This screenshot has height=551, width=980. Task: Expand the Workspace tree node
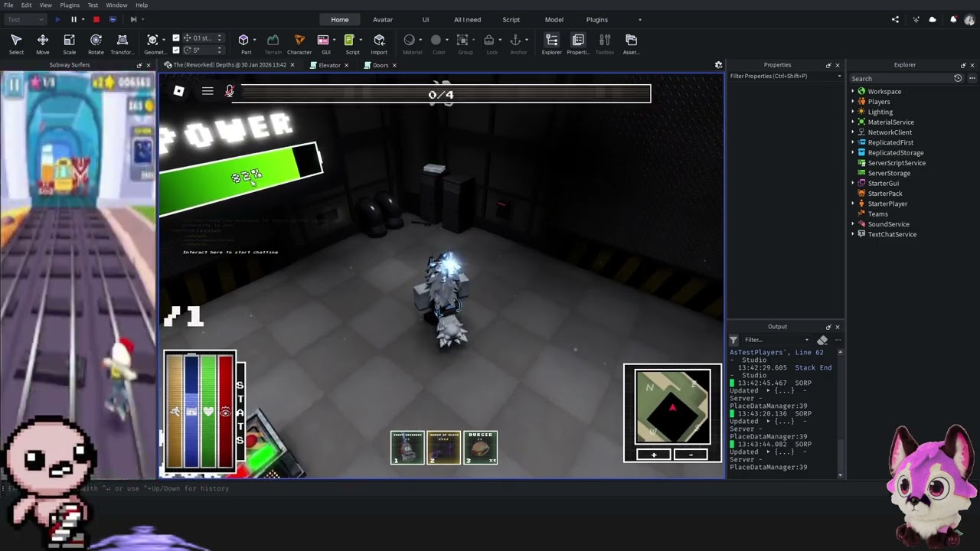coord(853,91)
